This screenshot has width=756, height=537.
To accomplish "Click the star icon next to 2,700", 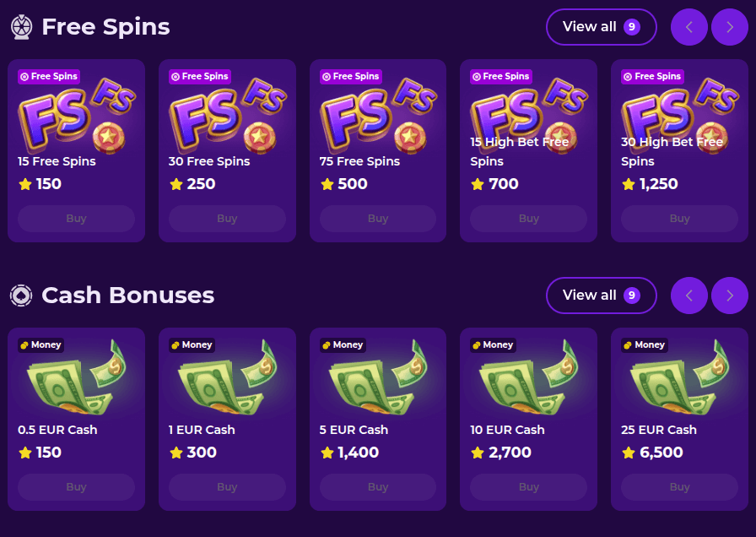I will pos(477,453).
